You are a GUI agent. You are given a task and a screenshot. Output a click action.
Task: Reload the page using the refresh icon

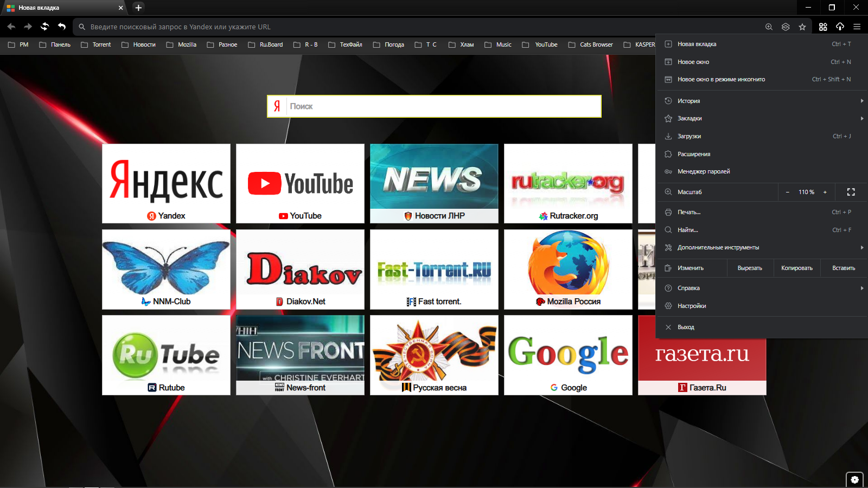[x=45, y=27]
